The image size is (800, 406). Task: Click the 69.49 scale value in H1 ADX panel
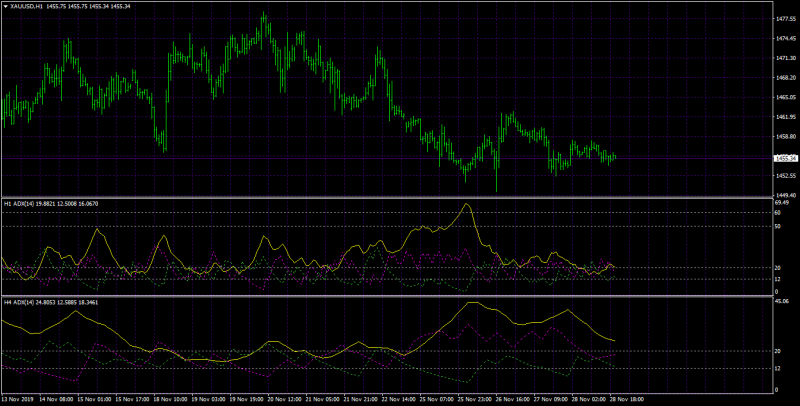click(x=782, y=202)
